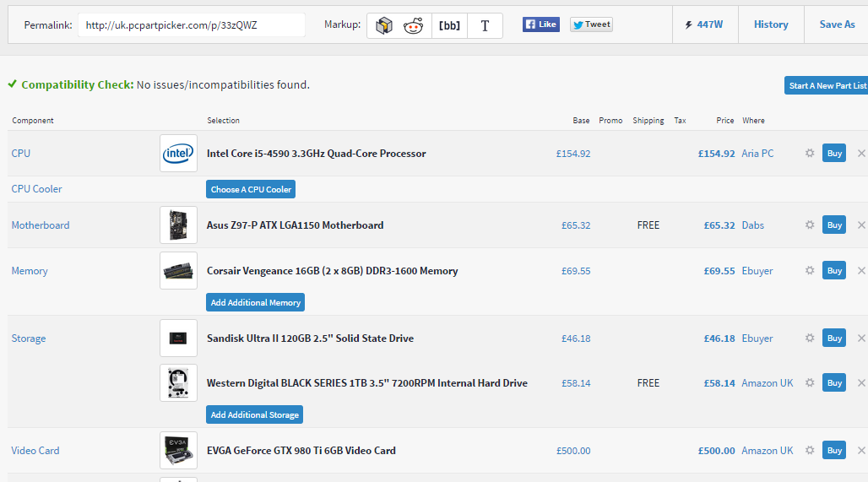This screenshot has width=868, height=482.
Task: Click the Sandisk SSD thumbnail
Action: click(x=178, y=338)
